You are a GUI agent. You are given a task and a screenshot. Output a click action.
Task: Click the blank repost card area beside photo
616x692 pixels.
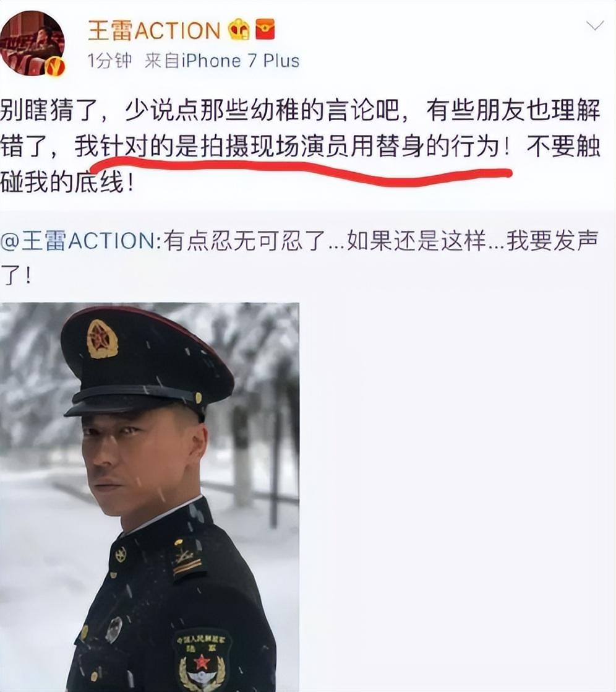[457, 497]
